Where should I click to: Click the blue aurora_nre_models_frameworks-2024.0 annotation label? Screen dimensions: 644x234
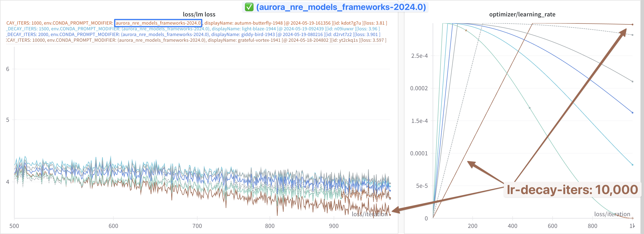coord(341,7)
